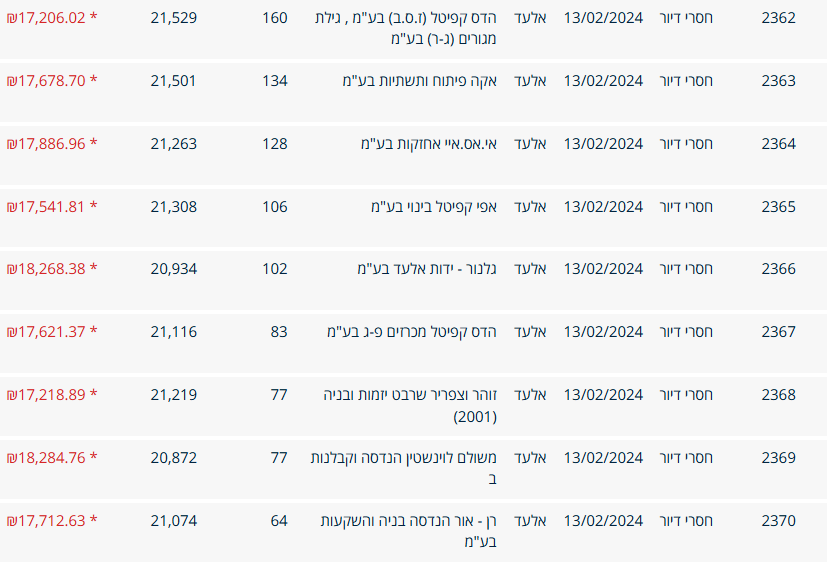This screenshot has width=827, height=563.
Task: Open גלנור - ידות אלעד בע"מ row
Action: click(427, 269)
